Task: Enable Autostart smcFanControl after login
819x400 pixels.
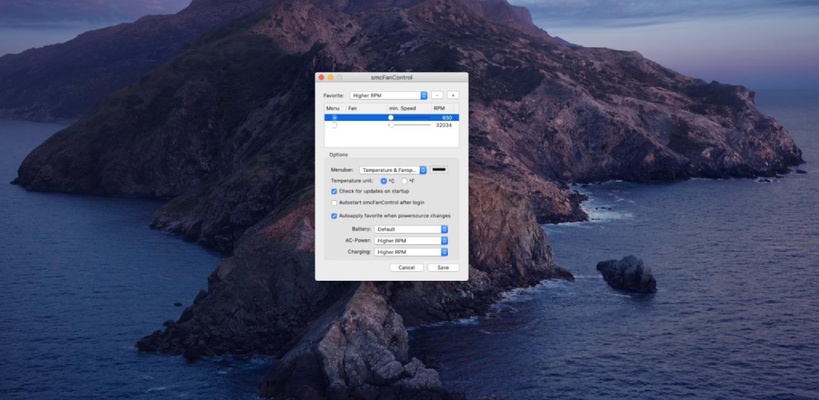Action: [334, 202]
